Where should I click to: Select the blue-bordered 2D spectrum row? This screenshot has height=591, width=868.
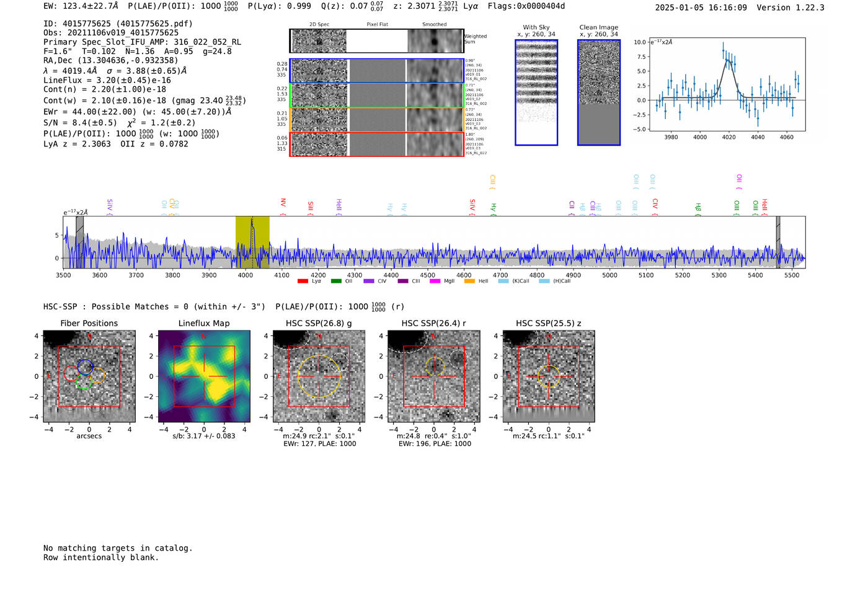377,71
